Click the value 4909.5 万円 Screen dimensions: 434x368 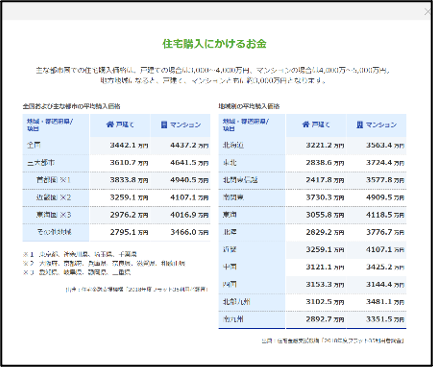coord(385,197)
